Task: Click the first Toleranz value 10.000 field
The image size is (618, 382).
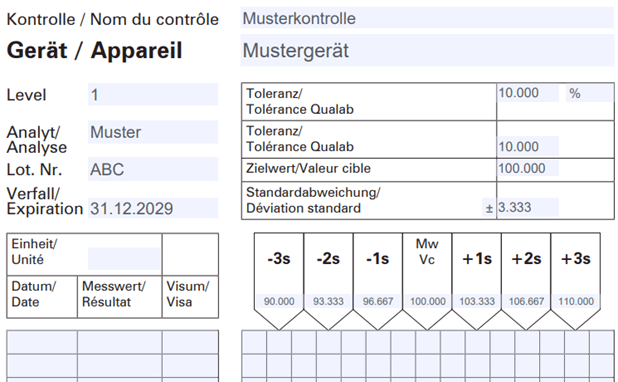Action: coord(528,93)
